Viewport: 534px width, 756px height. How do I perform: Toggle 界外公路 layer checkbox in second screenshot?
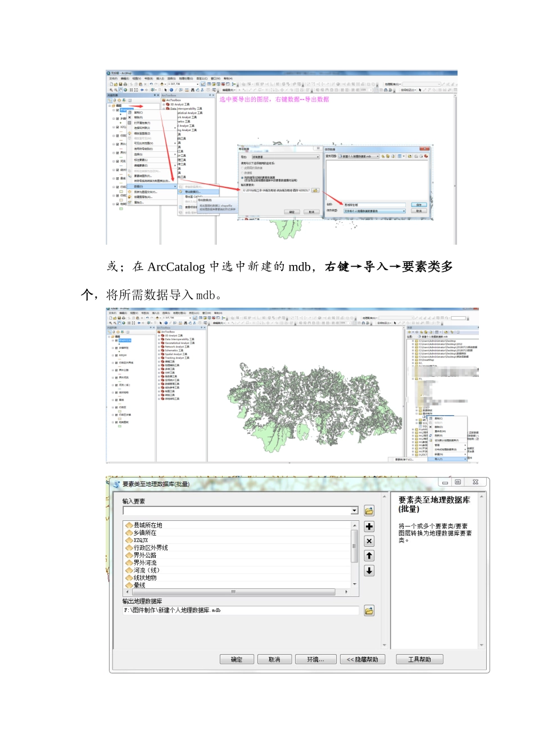click(116, 370)
